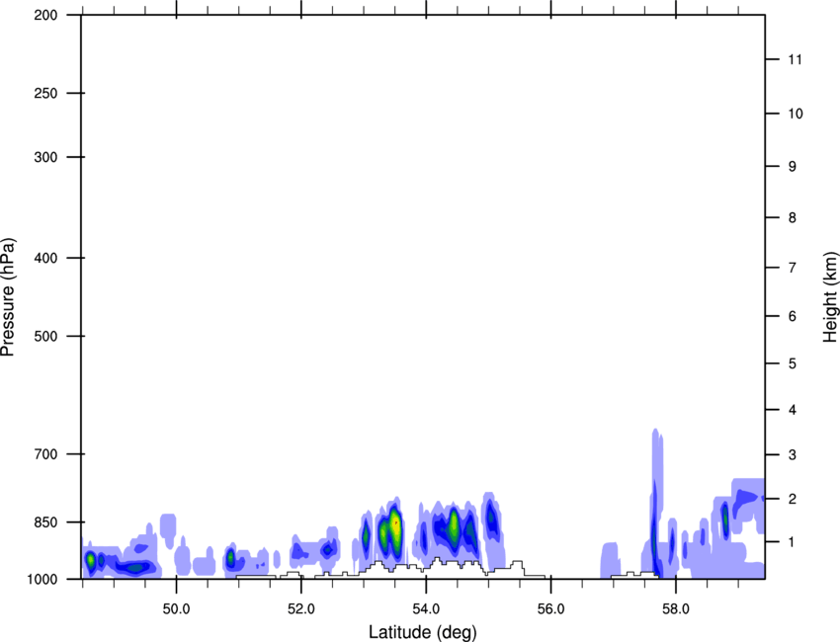The image size is (840, 642).
Task: Click height tick label 3
Action: click(x=793, y=455)
